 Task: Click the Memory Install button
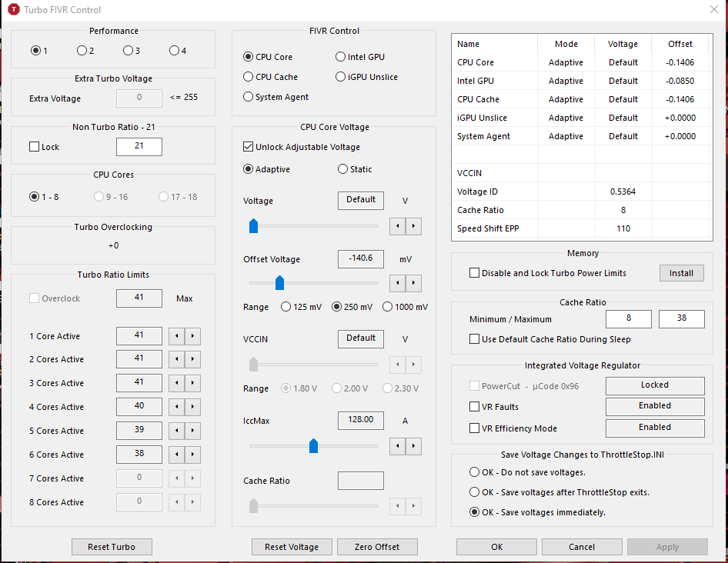[682, 273]
